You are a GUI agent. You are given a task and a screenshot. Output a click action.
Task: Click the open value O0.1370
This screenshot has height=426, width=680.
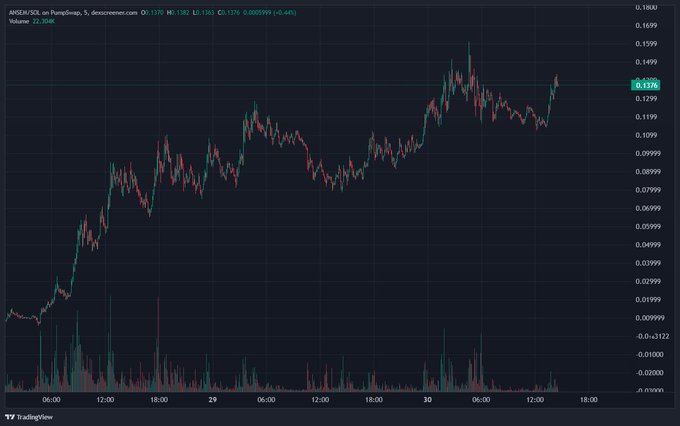(152, 13)
